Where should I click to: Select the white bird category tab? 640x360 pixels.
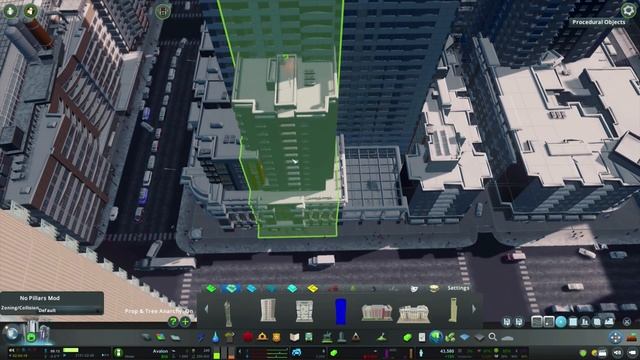(x=414, y=289)
